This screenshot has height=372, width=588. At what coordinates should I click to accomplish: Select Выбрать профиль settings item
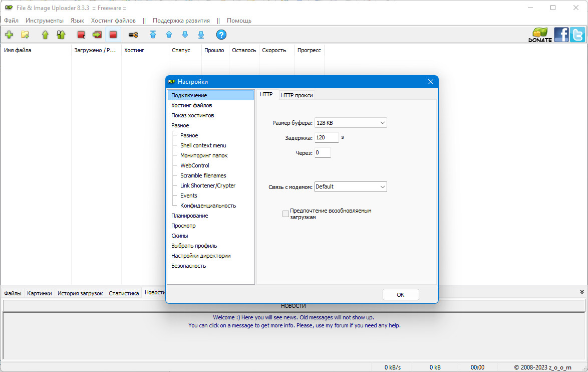point(194,246)
